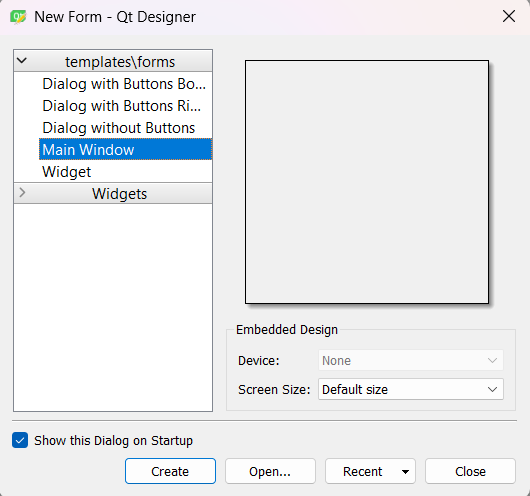Open the Screen Size dropdown
530x496 pixels.
411,389
